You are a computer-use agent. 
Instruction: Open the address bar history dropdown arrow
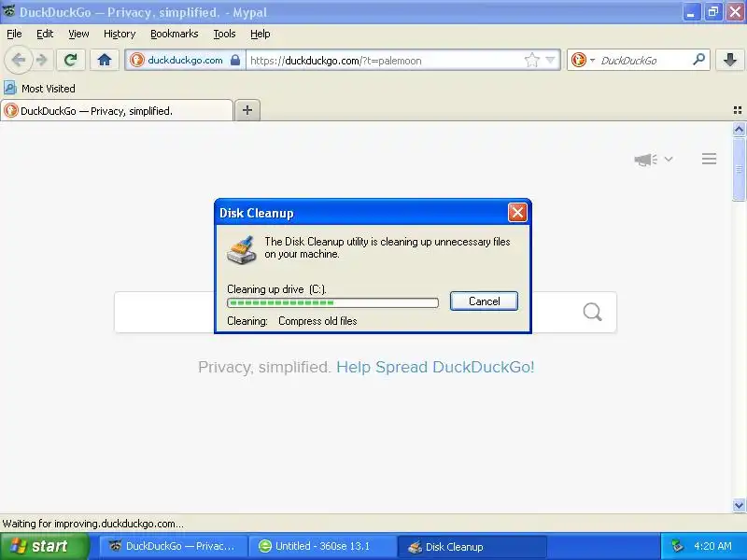click(551, 61)
